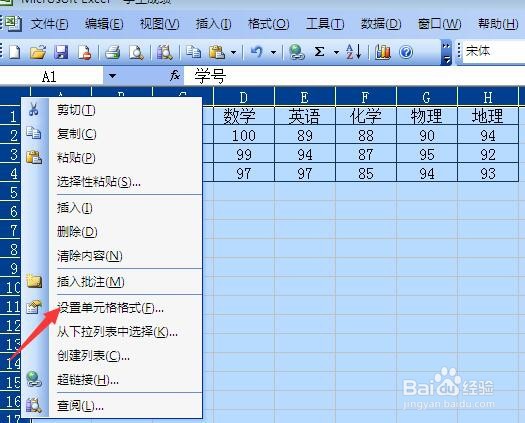Expand the Paste options dropdown arrow
Image resolution: width=525 pixels, height=423 pixels.
(x=233, y=52)
